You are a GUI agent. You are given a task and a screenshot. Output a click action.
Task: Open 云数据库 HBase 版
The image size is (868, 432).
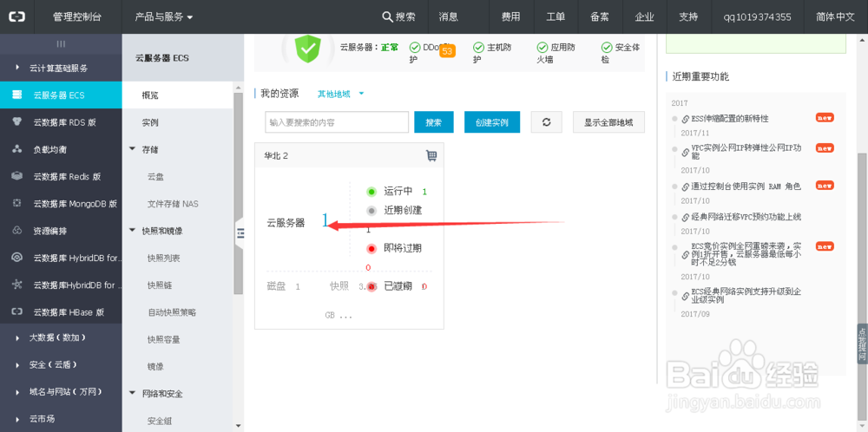[69, 312]
